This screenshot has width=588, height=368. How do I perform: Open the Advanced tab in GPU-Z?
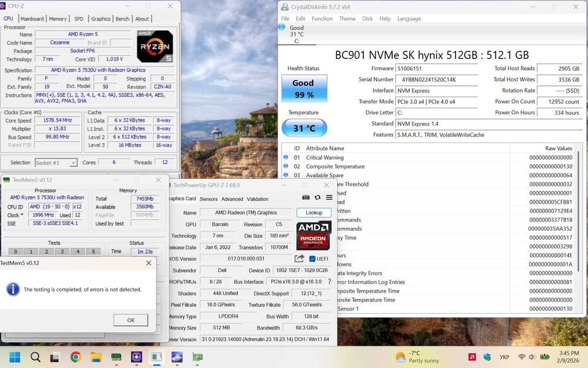pyautogui.click(x=232, y=199)
